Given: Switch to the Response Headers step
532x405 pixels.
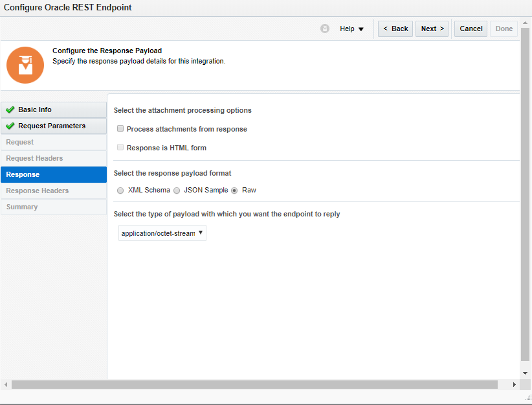Looking at the screenshot, I should [54, 191].
